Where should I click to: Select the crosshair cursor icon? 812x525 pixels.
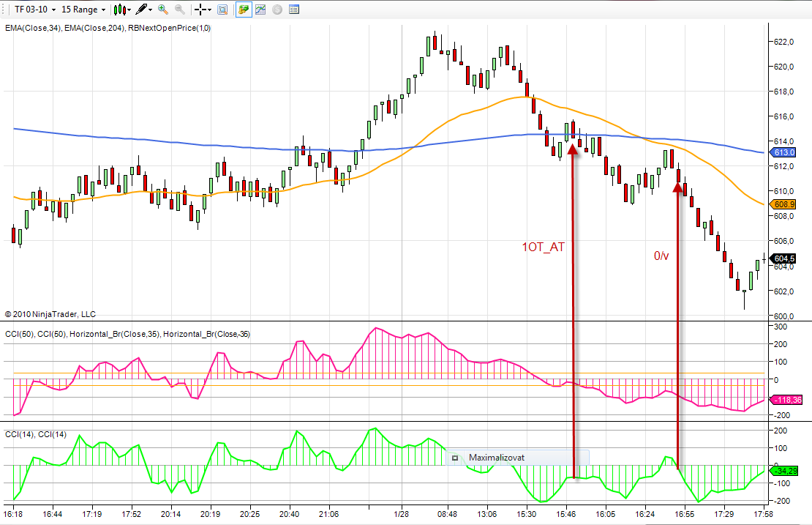point(200,10)
